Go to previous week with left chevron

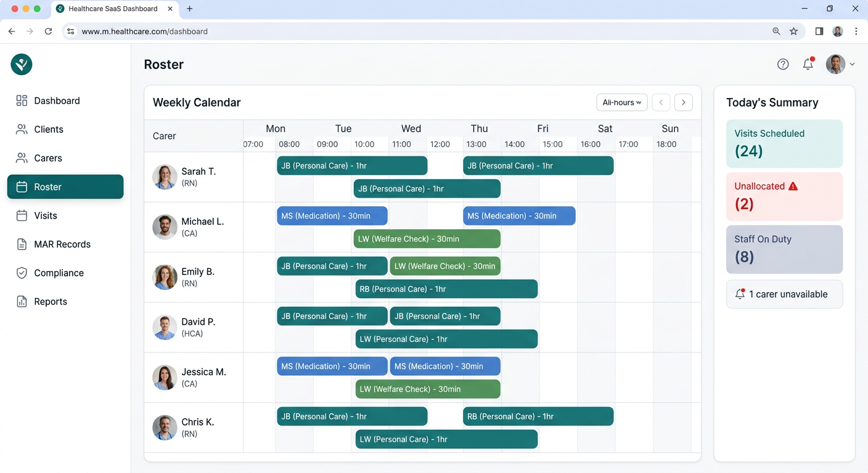(x=661, y=102)
